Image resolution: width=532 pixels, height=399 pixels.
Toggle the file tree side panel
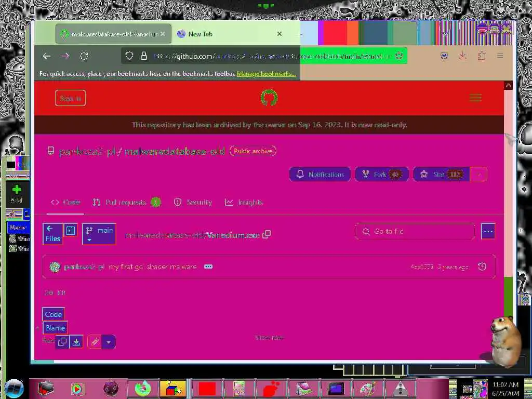coord(71,231)
